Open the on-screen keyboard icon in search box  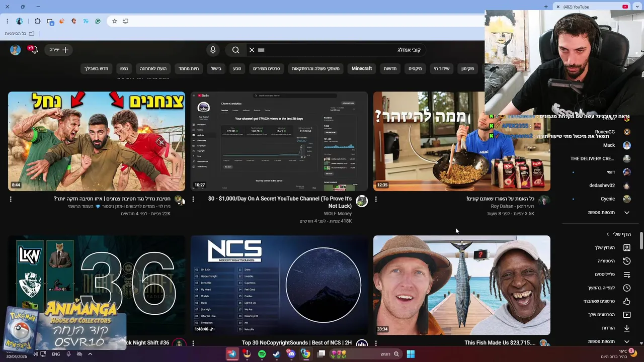(x=261, y=50)
